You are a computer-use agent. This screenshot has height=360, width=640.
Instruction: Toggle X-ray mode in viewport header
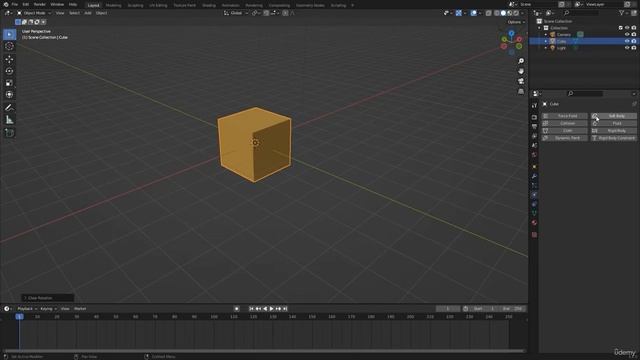(x=489, y=13)
